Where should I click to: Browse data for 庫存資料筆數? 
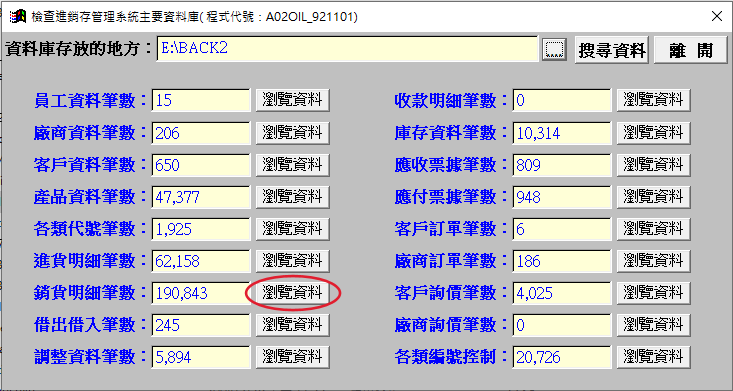tap(653, 133)
